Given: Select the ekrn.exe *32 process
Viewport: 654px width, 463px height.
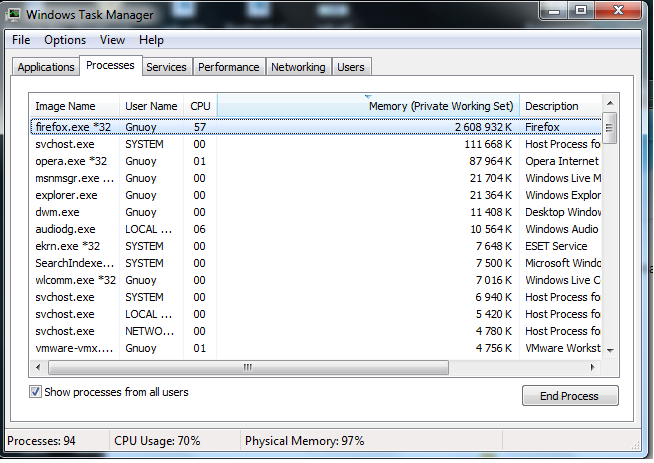Looking at the screenshot, I should (316, 246).
